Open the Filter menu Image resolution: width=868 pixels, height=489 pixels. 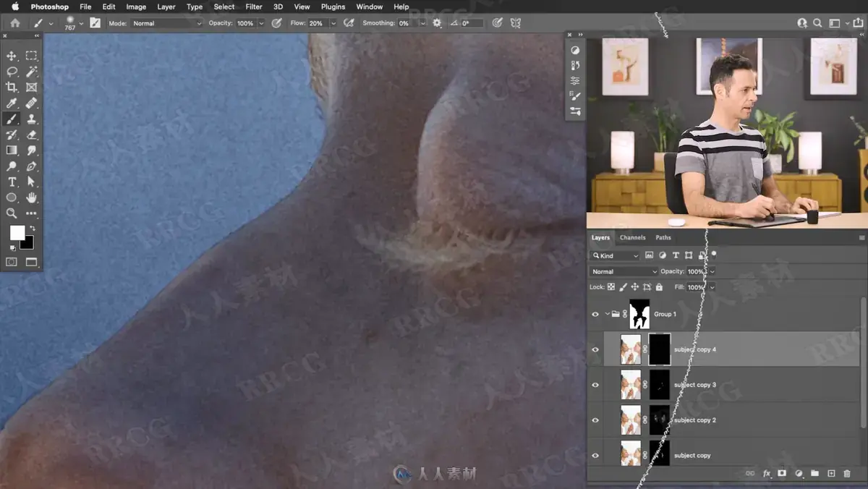(254, 7)
